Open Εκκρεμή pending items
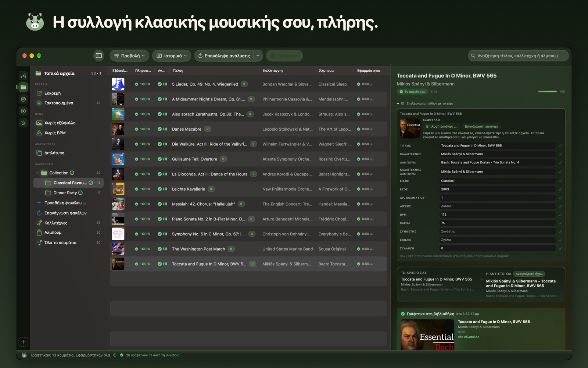Screen dimensions: 588x368 coord(68,93)
